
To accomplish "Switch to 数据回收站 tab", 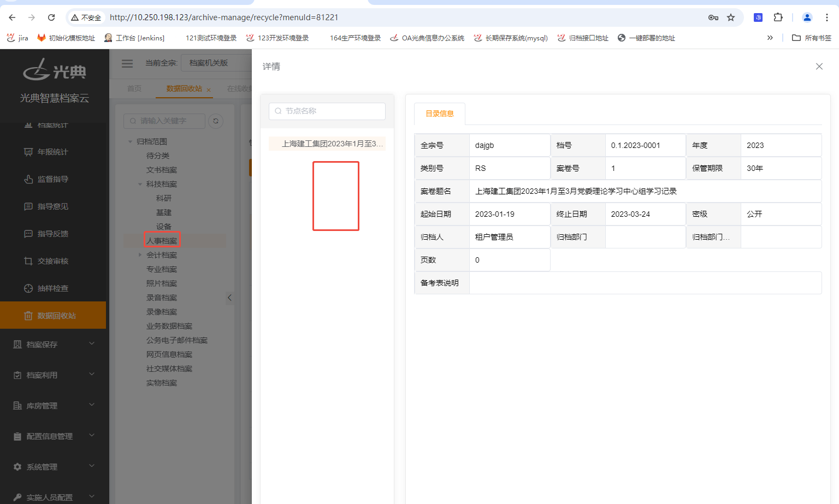I will 184,88.
